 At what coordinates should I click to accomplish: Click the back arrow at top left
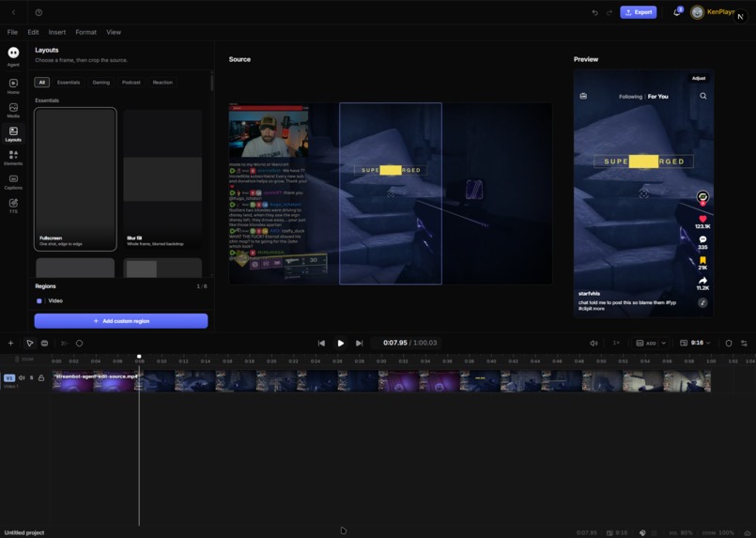coord(13,12)
